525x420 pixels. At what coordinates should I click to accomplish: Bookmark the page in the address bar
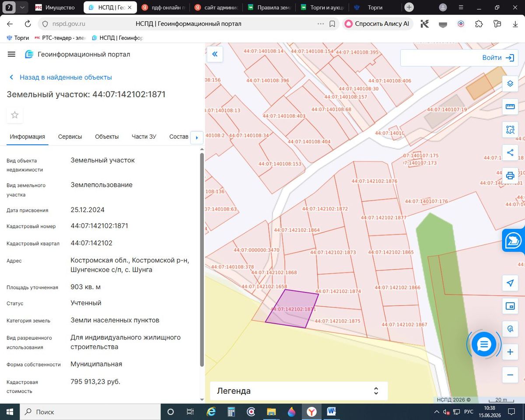click(332, 24)
